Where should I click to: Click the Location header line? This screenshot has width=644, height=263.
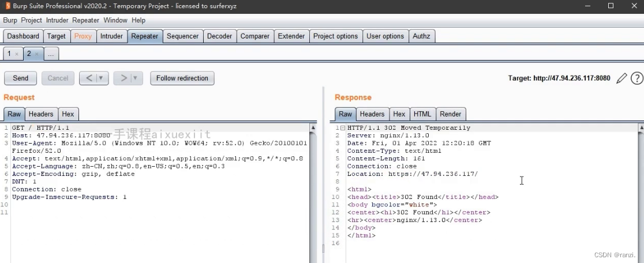(x=413, y=174)
